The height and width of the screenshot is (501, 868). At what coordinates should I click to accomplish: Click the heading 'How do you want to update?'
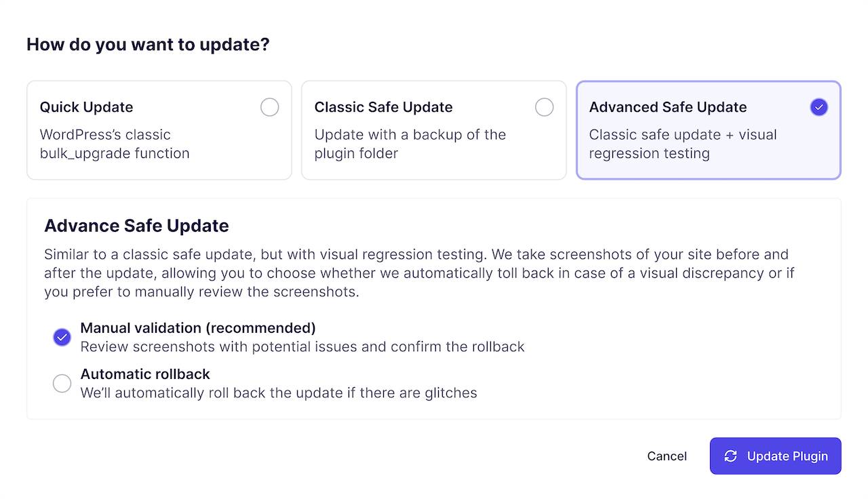pos(148,44)
